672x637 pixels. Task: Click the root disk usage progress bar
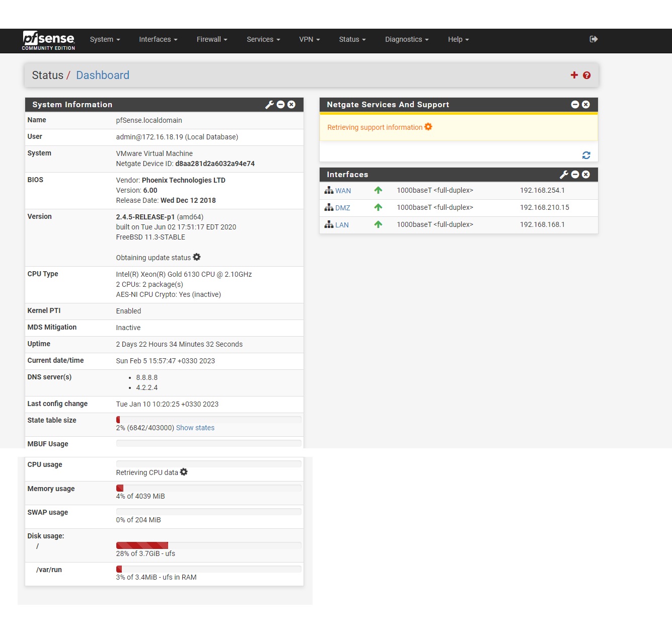tap(208, 545)
